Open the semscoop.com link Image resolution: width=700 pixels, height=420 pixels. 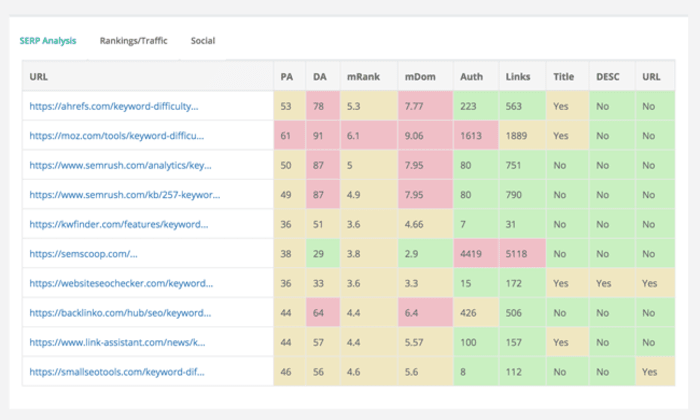tap(83, 254)
